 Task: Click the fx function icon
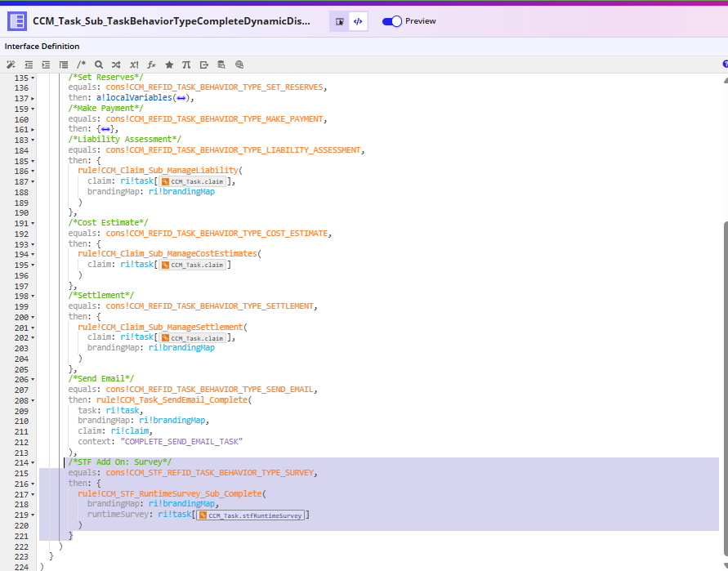151,65
